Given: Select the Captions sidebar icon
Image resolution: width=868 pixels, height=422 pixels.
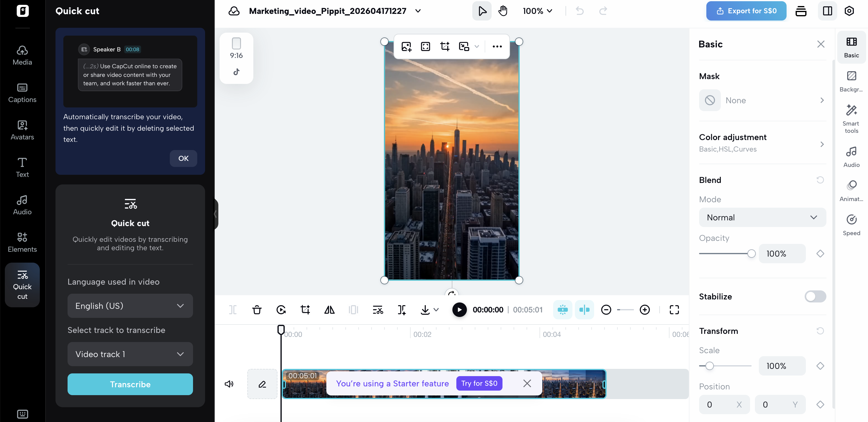Looking at the screenshot, I should pos(22,93).
